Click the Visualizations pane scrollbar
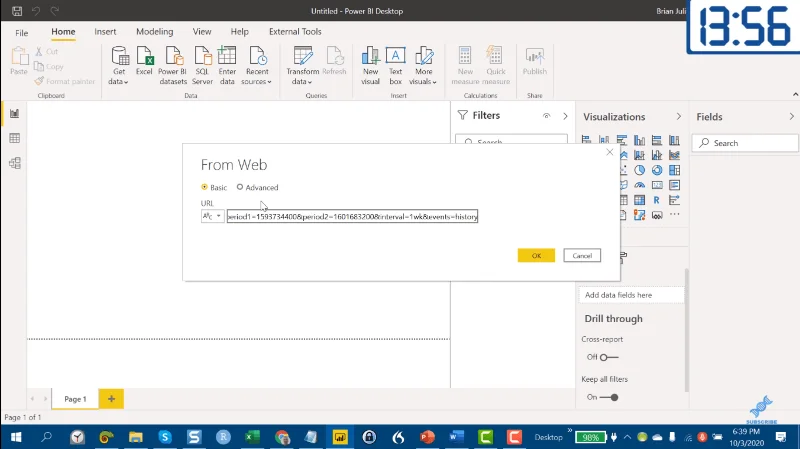 coord(687,329)
